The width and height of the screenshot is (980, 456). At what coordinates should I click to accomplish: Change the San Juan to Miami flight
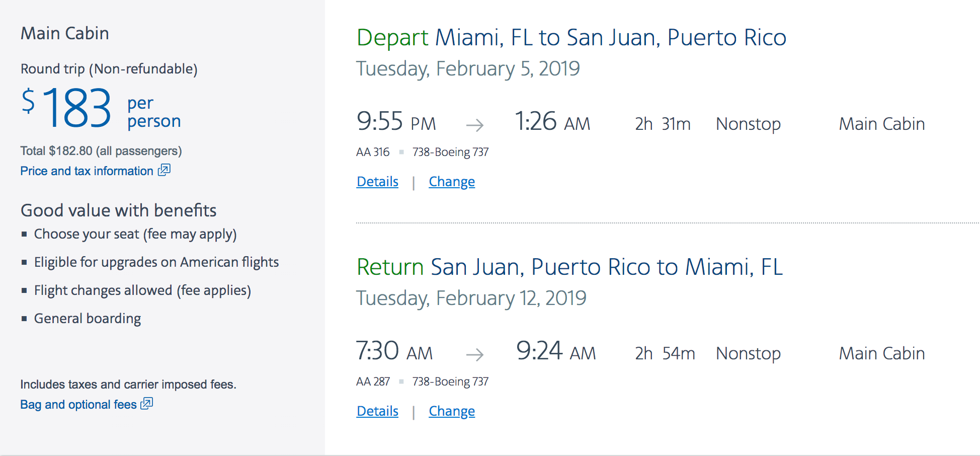point(452,411)
